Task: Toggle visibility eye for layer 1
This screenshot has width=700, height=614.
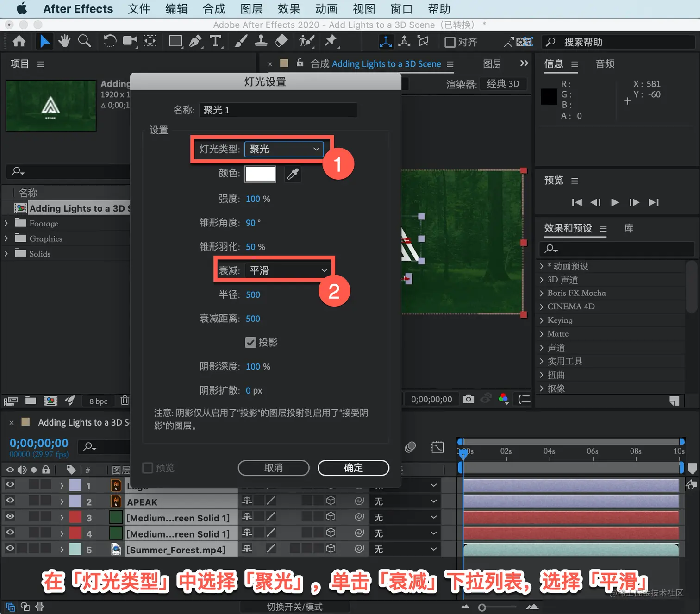Action: pyautogui.click(x=10, y=484)
